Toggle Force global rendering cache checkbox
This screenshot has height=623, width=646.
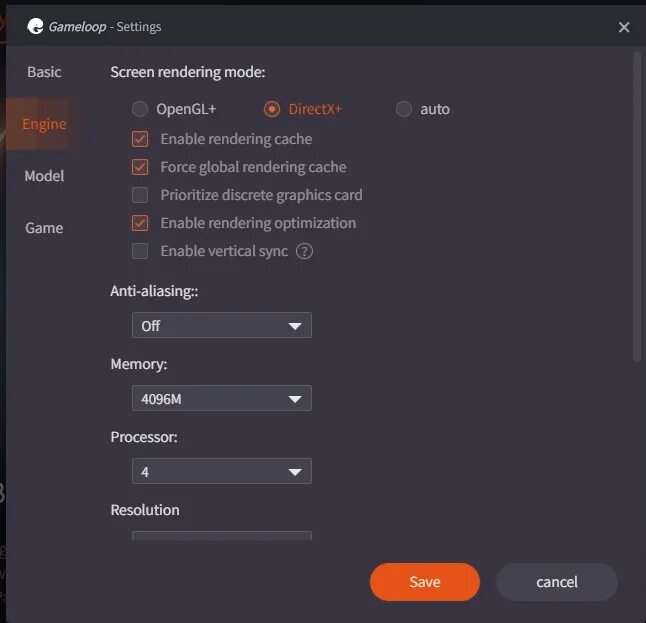click(140, 167)
